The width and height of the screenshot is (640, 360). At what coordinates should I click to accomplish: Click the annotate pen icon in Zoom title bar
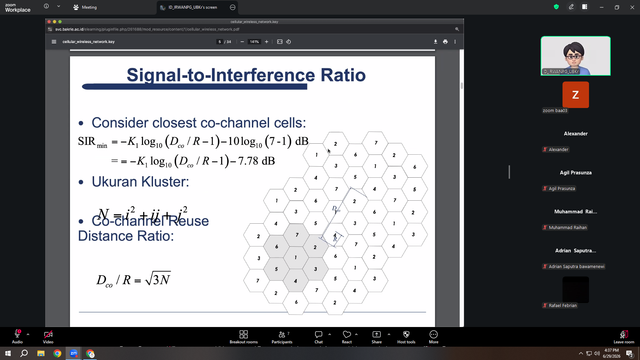pos(571,7)
